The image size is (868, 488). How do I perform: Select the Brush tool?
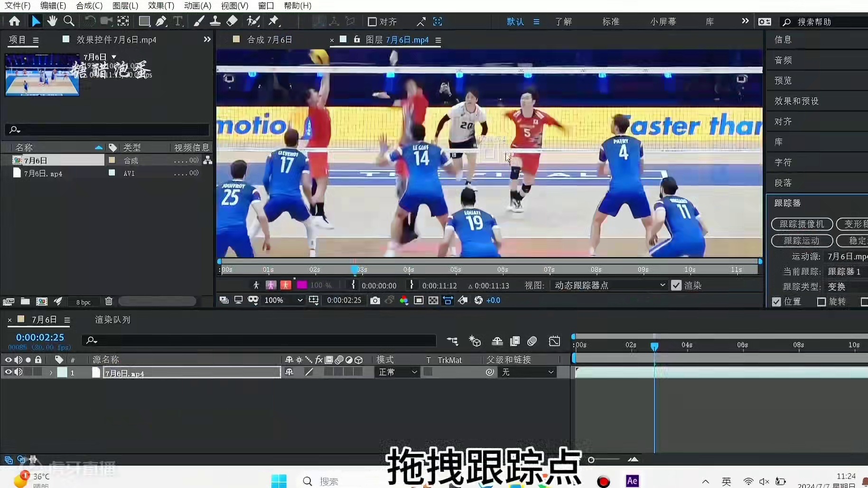199,21
